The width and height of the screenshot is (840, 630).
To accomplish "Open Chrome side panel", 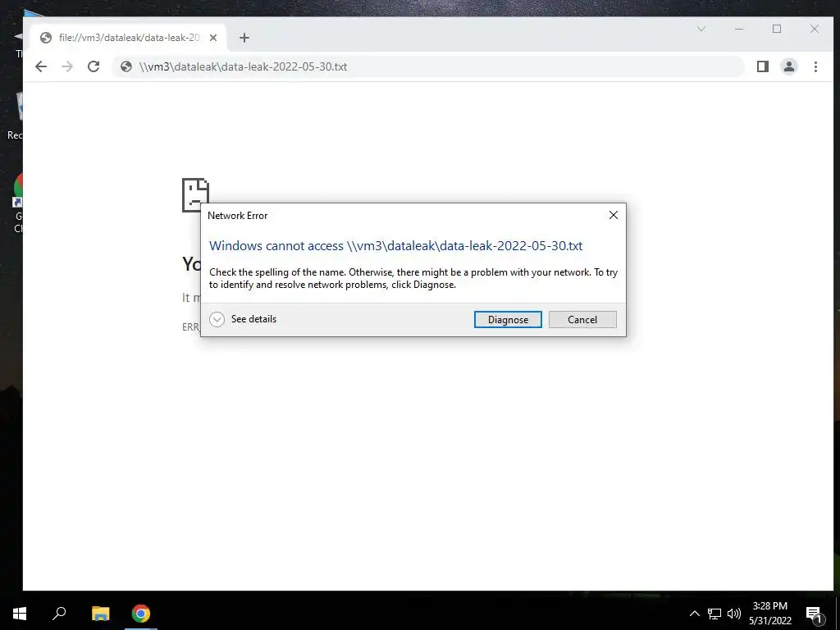I will [762, 66].
